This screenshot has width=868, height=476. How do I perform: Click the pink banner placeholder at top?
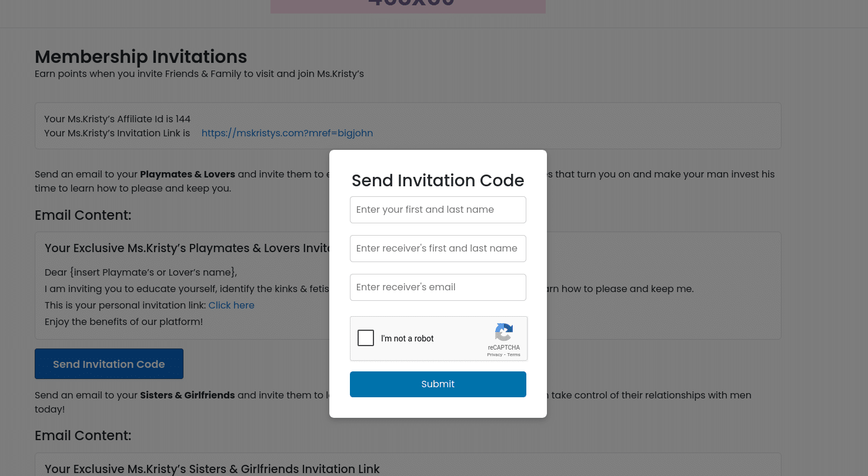click(408, 6)
